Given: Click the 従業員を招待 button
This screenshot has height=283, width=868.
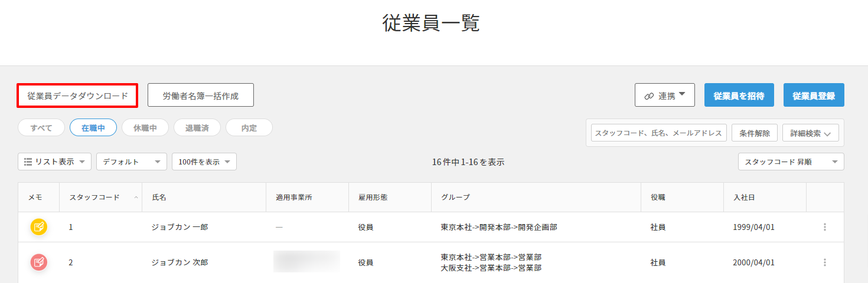Looking at the screenshot, I should click(x=739, y=96).
